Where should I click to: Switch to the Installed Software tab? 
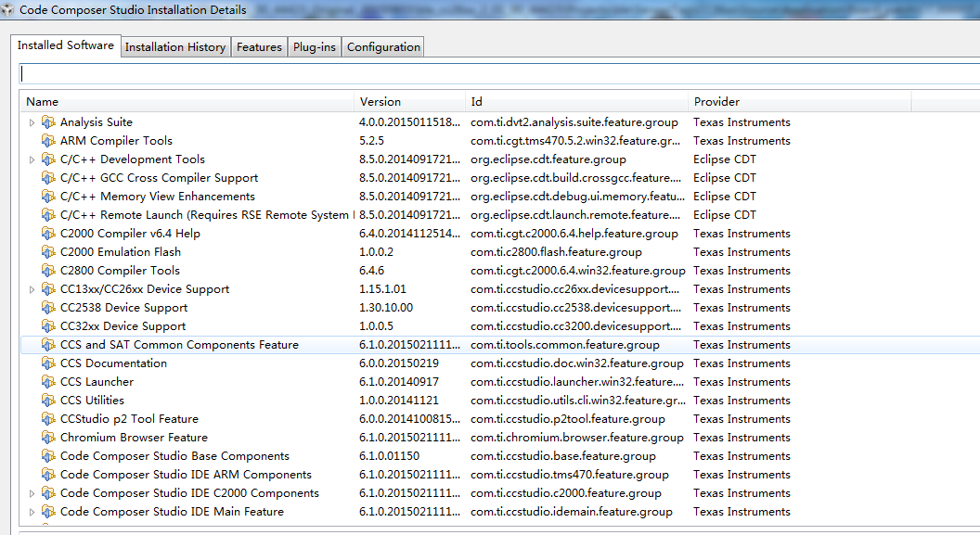pyautogui.click(x=66, y=45)
